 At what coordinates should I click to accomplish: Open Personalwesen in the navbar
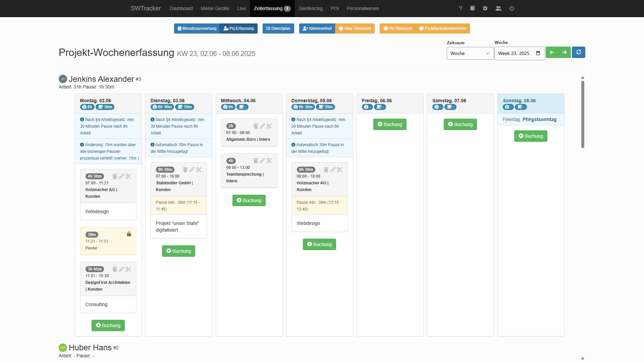(363, 8)
